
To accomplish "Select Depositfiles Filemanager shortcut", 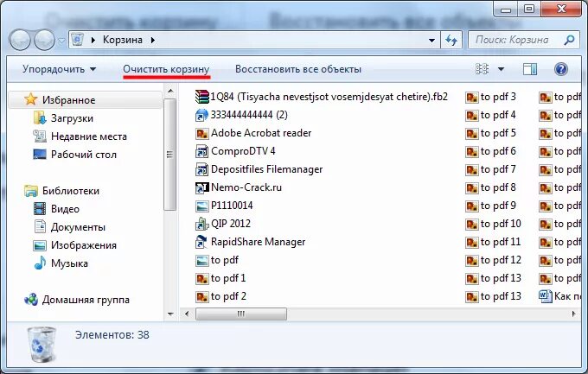I will (259, 169).
